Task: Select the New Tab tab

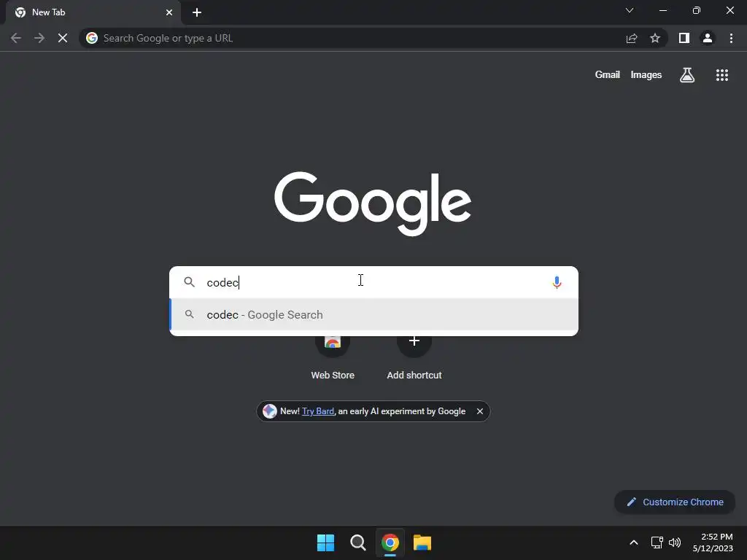Action: pyautogui.click(x=93, y=12)
